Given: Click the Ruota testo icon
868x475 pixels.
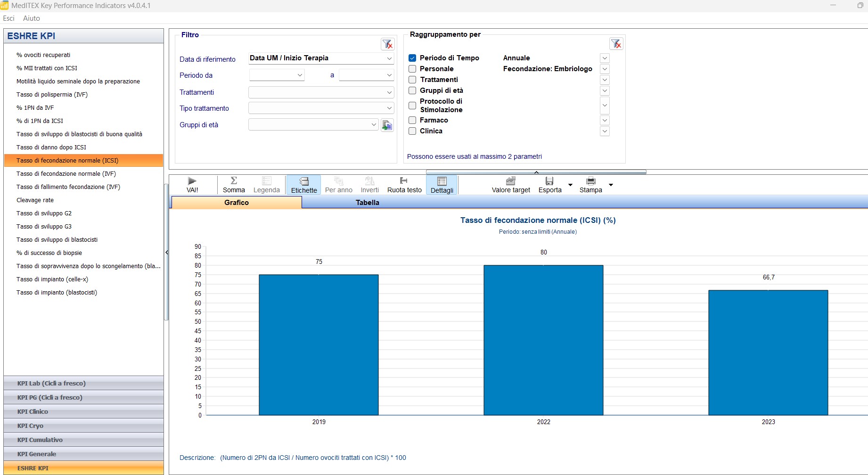Looking at the screenshot, I should (x=404, y=181).
